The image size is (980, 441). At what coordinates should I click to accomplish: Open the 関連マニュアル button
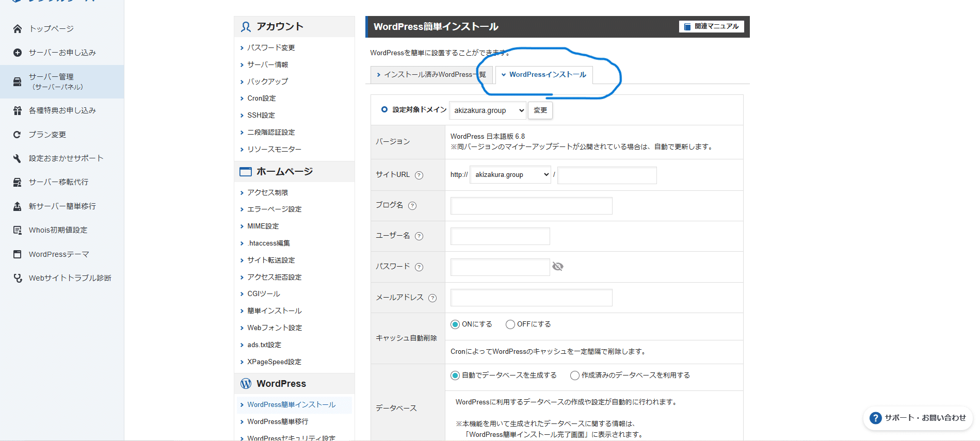point(712,26)
